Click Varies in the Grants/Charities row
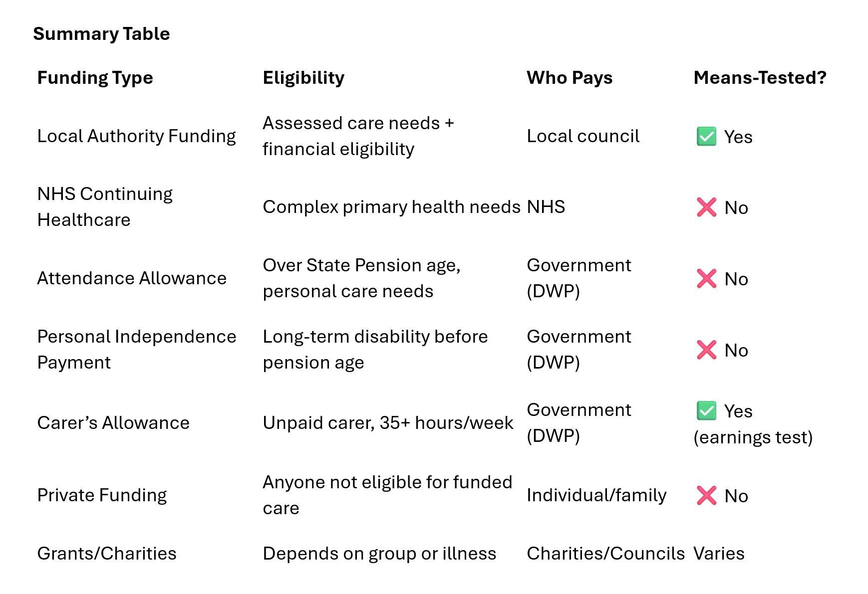 (x=719, y=554)
